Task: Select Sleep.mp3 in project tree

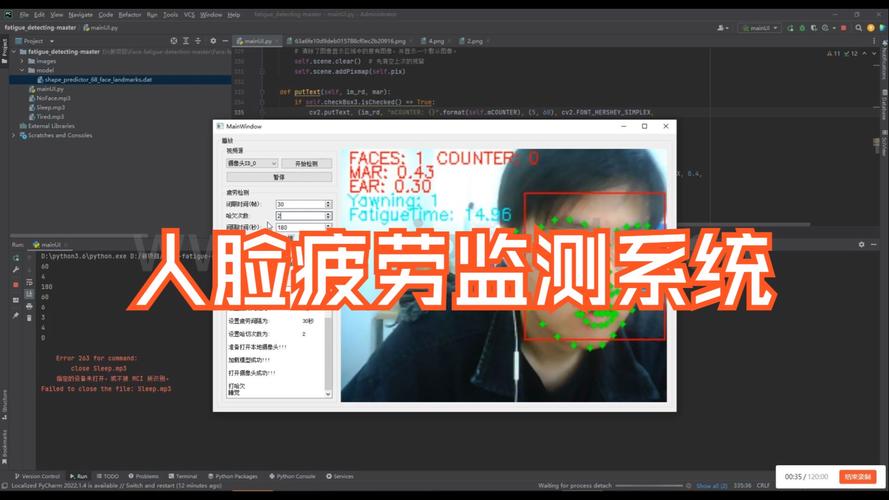Action: [47, 108]
